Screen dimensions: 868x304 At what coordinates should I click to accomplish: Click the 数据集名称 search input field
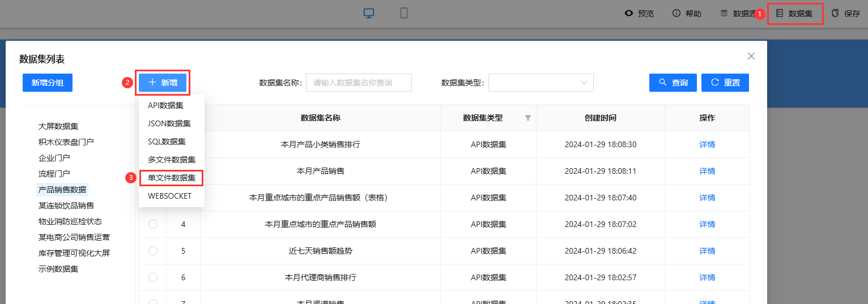point(359,83)
